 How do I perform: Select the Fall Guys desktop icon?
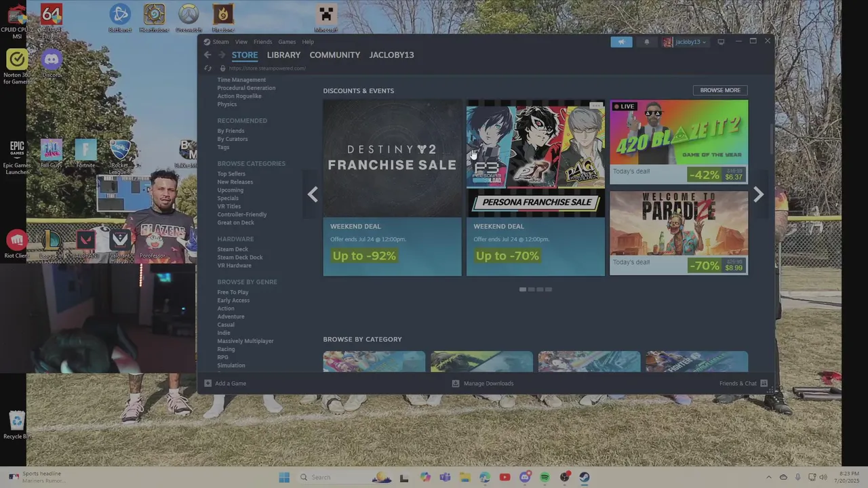(52, 153)
